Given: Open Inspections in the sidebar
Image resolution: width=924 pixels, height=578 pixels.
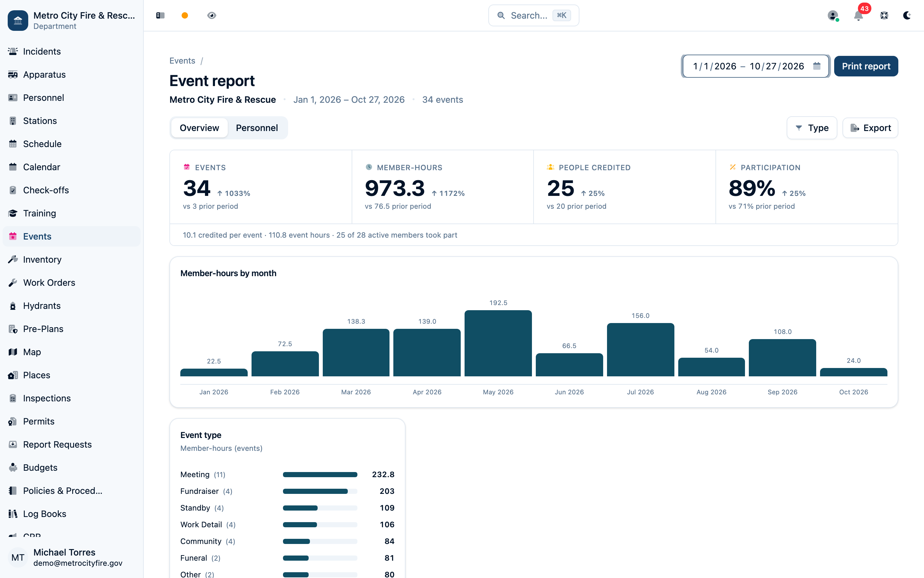Looking at the screenshot, I should pos(72,398).
